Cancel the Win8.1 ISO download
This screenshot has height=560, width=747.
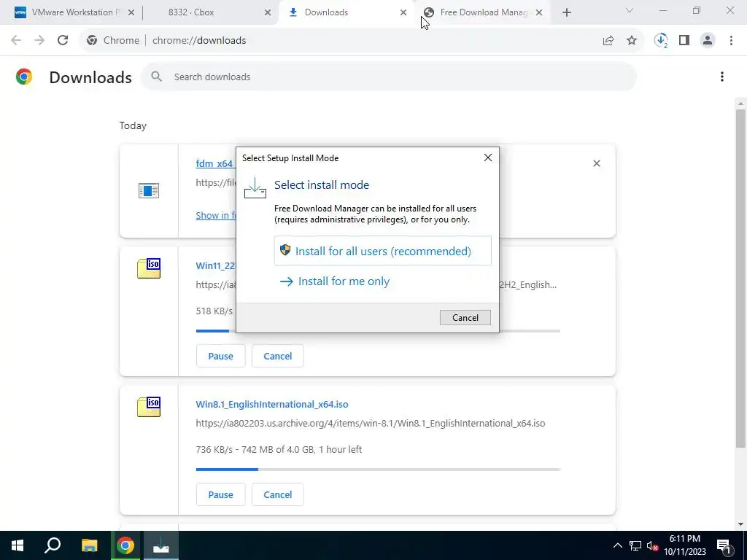point(278,495)
